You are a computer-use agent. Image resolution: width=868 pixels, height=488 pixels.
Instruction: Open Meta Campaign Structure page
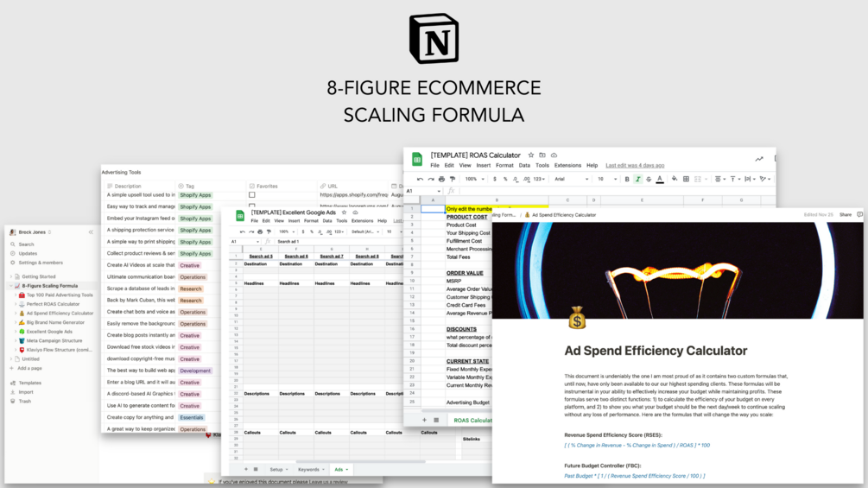(50, 341)
